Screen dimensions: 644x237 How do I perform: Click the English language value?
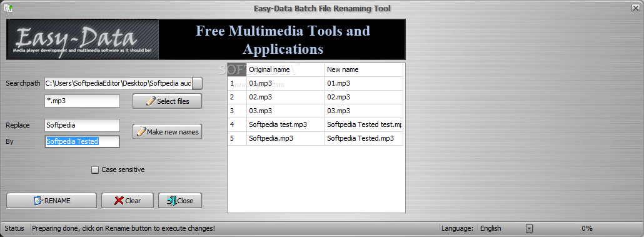[490, 228]
